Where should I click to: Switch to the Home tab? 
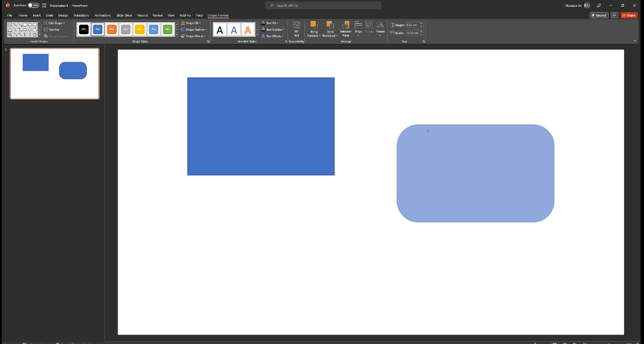click(23, 15)
